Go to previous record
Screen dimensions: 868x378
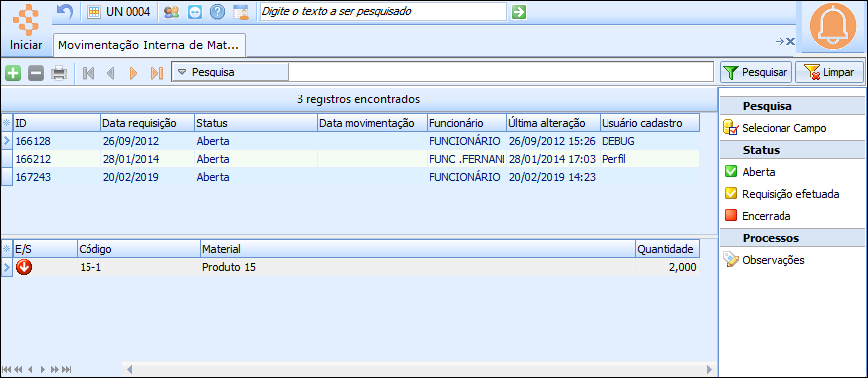(110, 73)
